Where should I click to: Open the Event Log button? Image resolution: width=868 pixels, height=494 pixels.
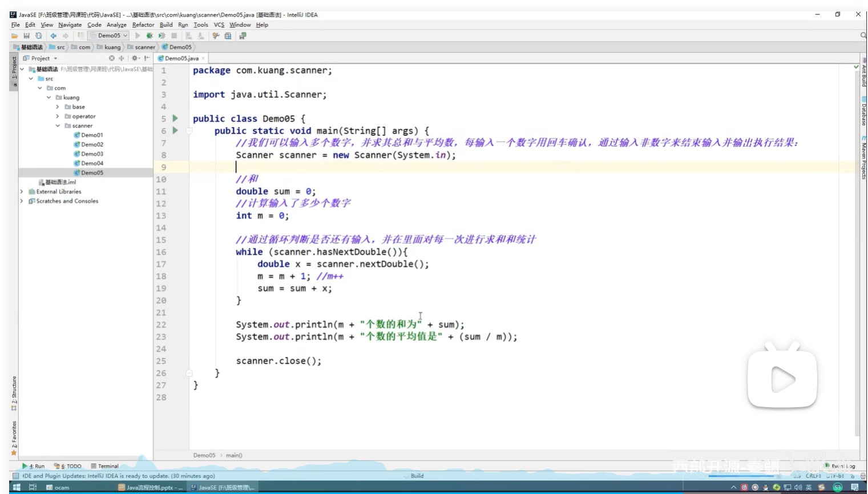point(839,466)
